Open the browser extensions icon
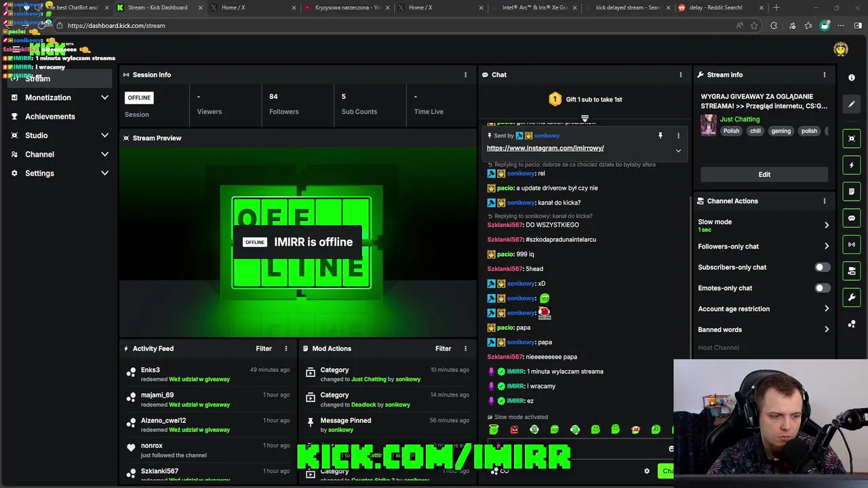This screenshot has height=488, width=868. coord(774,26)
